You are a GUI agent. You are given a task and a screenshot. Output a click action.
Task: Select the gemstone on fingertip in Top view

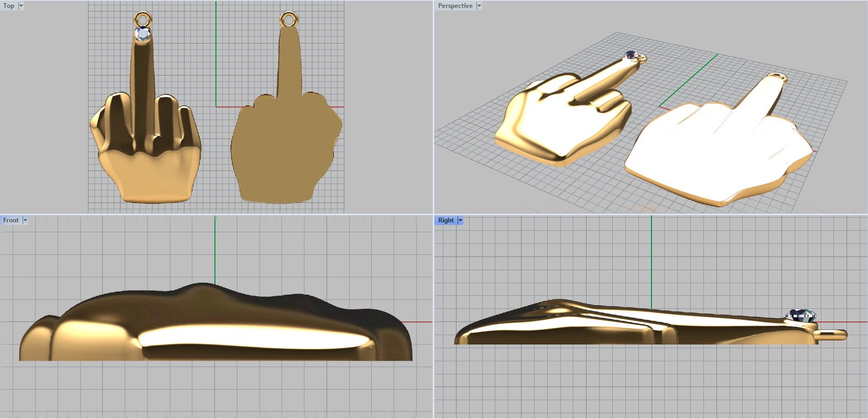(143, 34)
